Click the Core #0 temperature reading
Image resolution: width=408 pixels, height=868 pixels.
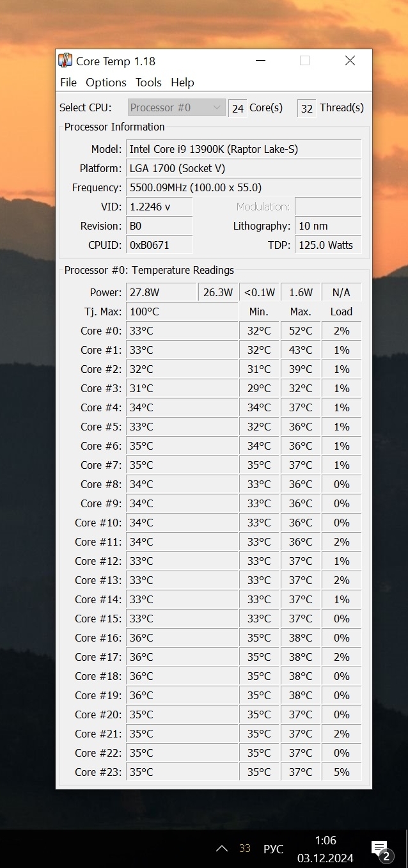tap(182, 331)
